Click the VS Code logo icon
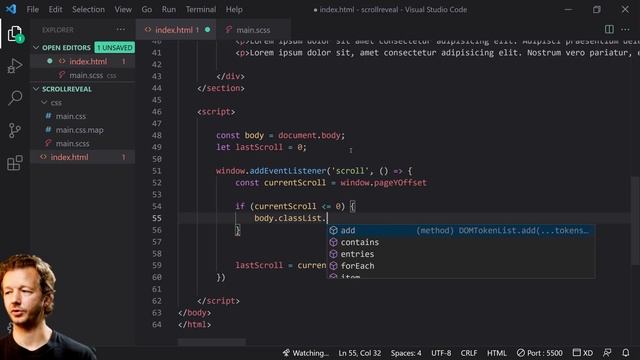Image resolution: width=640 pixels, height=360 pixels. click(x=11, y=9)
